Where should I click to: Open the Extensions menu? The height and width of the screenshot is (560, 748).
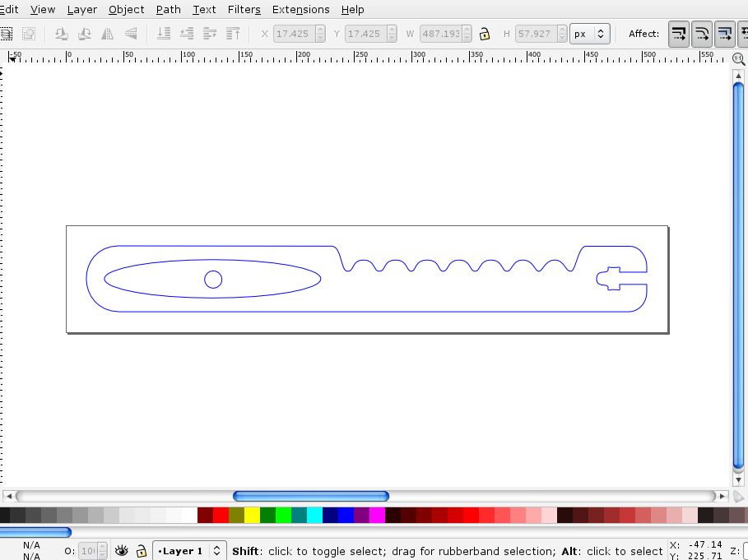[300, 10]
